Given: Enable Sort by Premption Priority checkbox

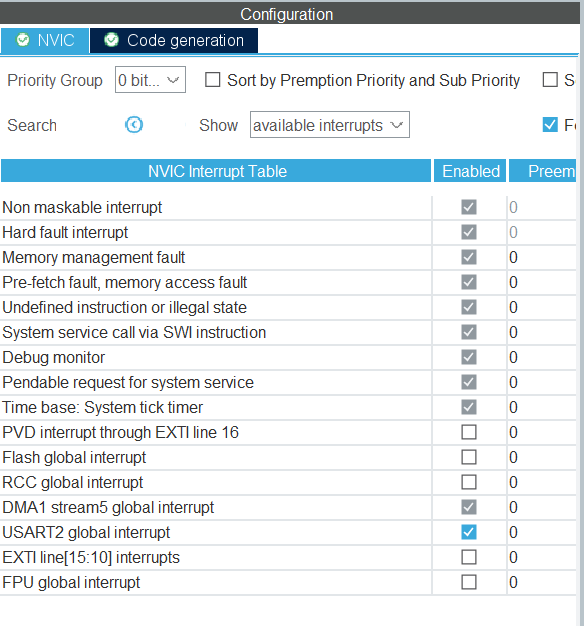Looking at the screenshot, I should (x=212, y=79).
